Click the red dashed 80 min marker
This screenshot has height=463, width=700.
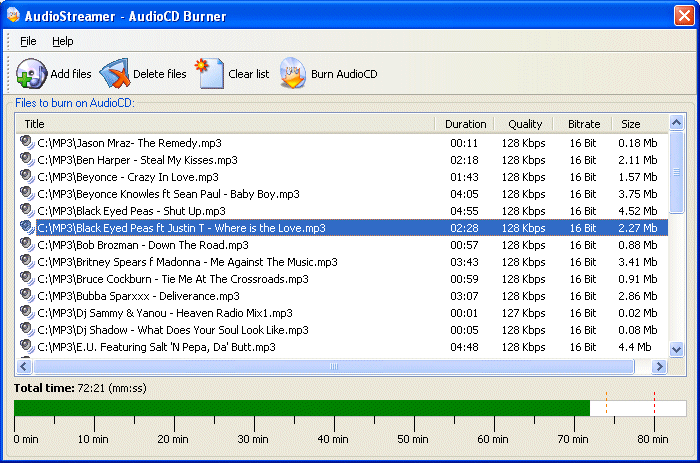pos(654,403)
